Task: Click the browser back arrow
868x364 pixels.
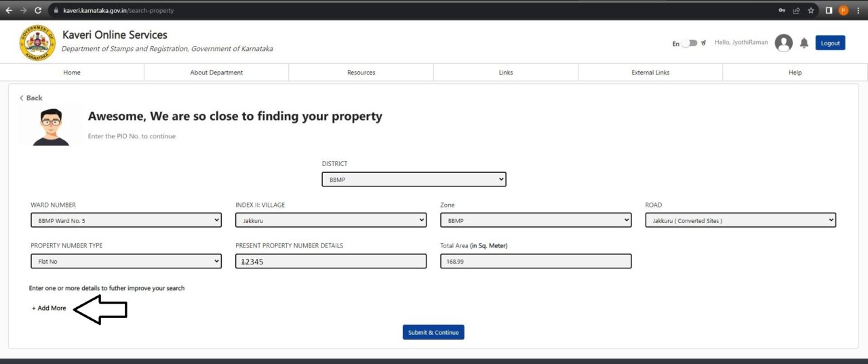Action: point(9,10)
